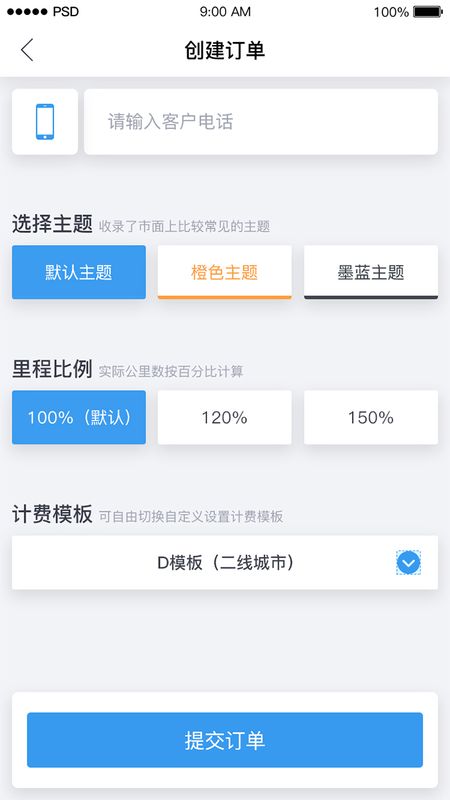Tap the back arrow icon
450x800 pixels.
[27, 50]
